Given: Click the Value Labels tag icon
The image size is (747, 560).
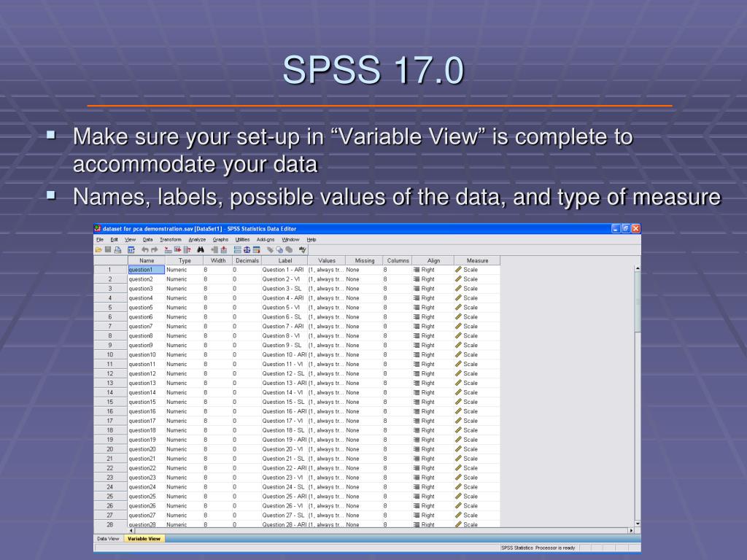Looking at the screenshot, I should click(270, 249).
